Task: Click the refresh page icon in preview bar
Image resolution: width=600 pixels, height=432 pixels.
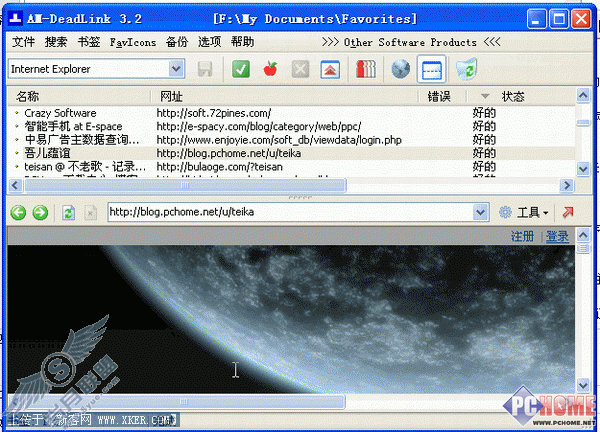Action: click(68, 212)
